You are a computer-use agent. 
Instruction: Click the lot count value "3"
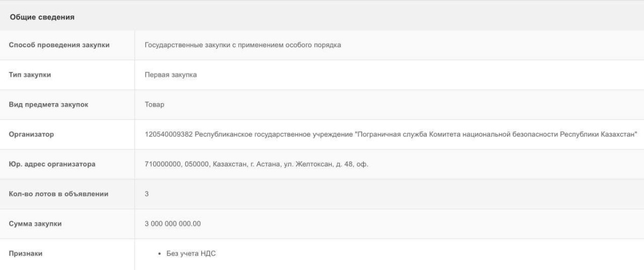click(x=147, y=194)
